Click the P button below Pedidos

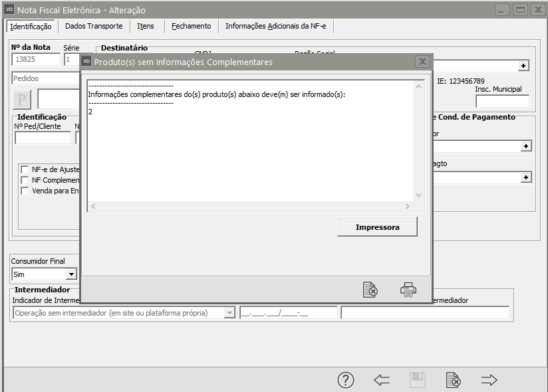pos(23,99)
